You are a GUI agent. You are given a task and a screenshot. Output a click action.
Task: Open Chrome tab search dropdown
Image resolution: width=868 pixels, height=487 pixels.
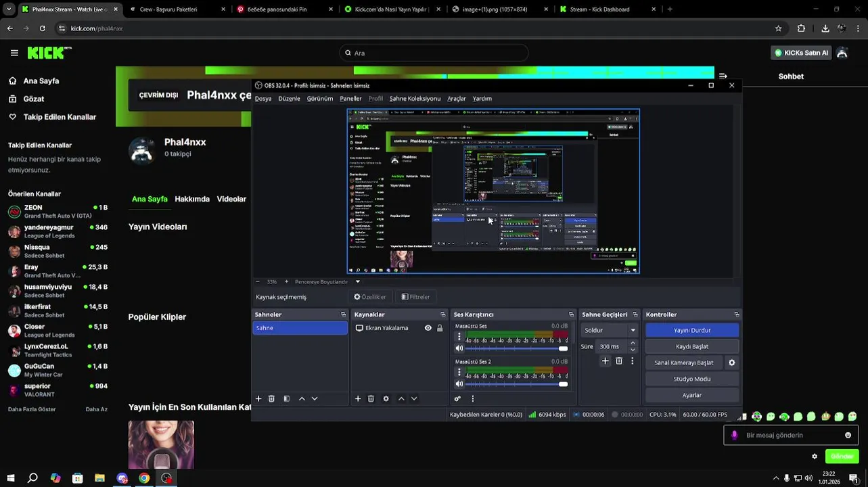pos(8,9)
